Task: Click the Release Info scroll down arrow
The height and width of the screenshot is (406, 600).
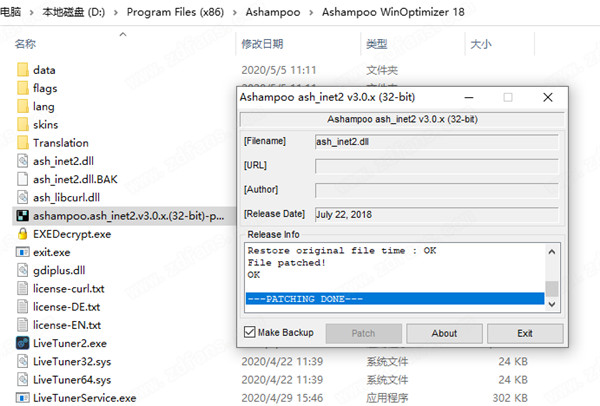Action: pos(551,304)
